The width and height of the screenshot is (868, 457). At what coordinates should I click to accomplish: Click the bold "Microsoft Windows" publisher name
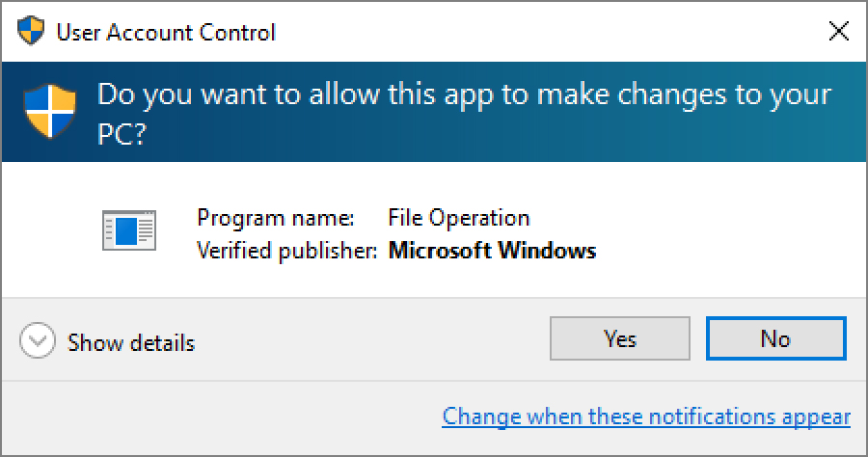click(492, 251)
